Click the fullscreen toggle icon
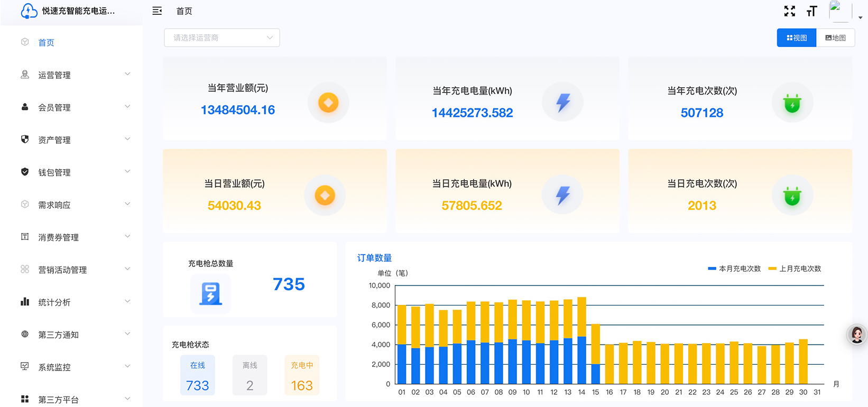This screenshot has width=868, height=407. tap(789, 11)
